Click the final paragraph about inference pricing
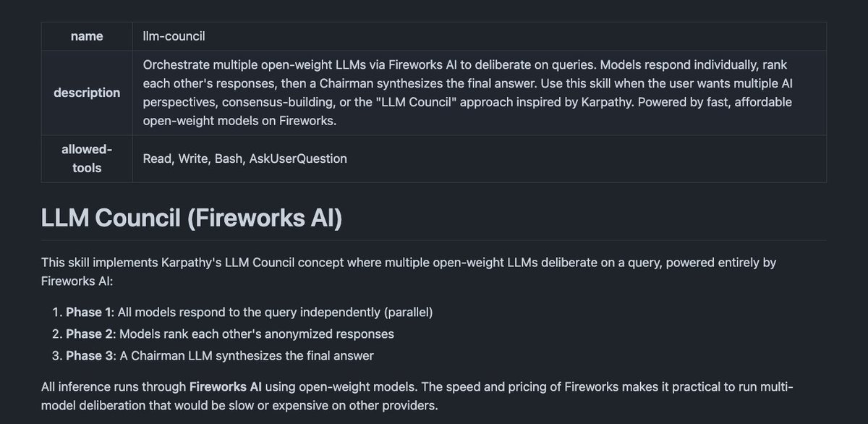Image resolution: width=868 pixels, height=424 pixels. click(417, 396)
